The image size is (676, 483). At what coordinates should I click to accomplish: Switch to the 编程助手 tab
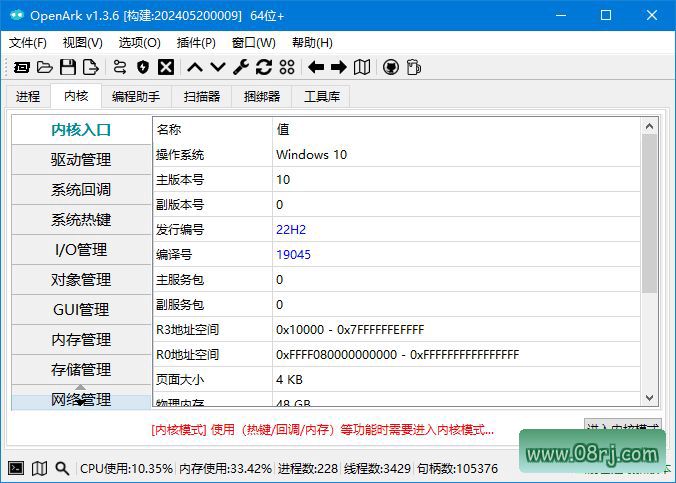(136, 96)
